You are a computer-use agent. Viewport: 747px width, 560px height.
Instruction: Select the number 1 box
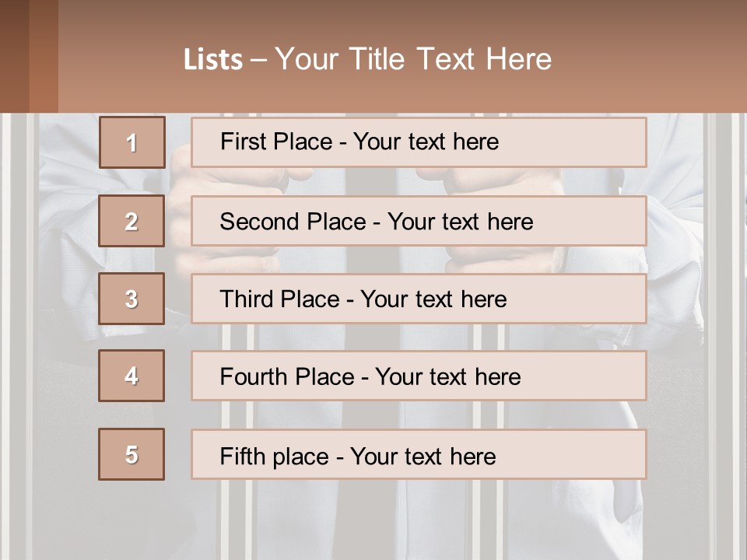132,142
